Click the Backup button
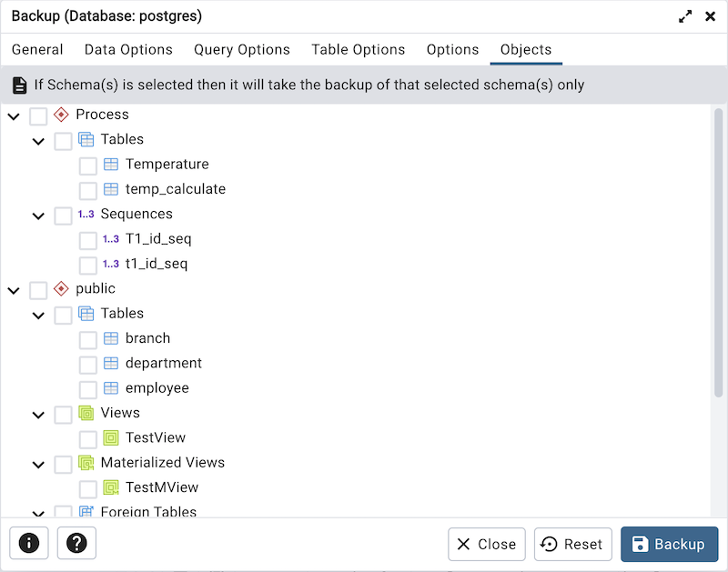The image size is (728, 572). pos(669,543)
